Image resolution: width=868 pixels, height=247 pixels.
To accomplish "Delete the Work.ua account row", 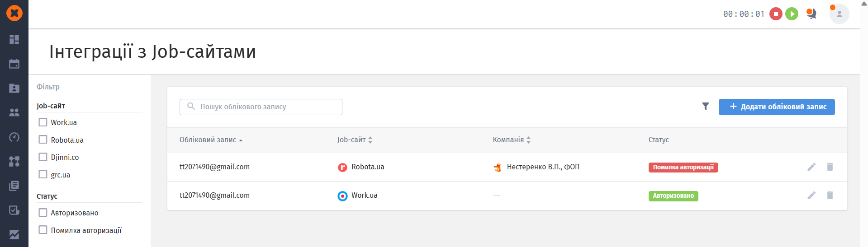I will click(x=830, y=196).
